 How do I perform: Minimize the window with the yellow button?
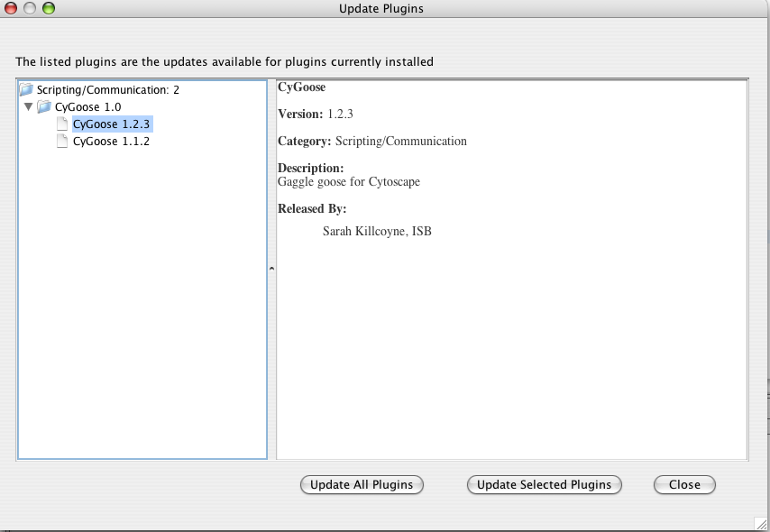(30, 9)
